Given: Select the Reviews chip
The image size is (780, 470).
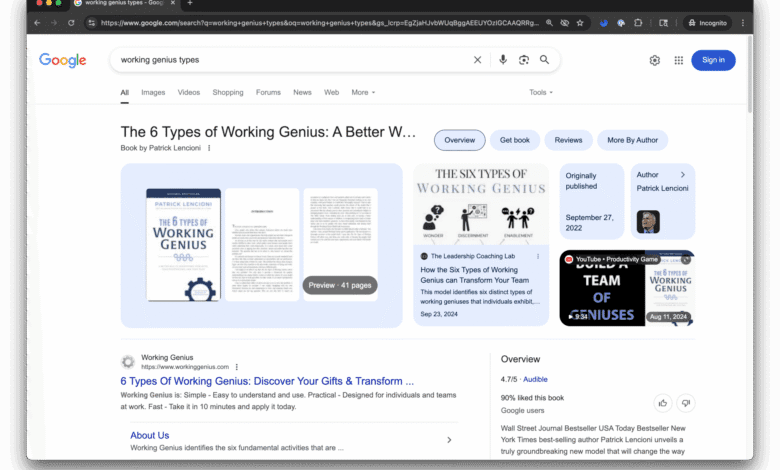Looking at the screenshot, I should coord(568,140).
